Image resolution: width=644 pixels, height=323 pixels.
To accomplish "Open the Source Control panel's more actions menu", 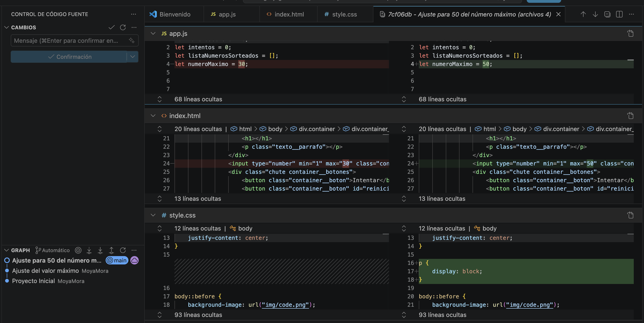I will coord(134,14).
